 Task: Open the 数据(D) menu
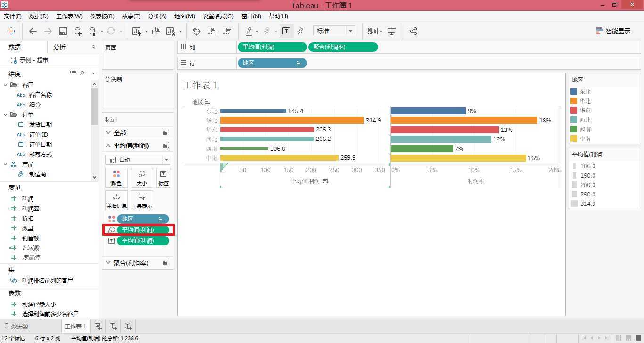[x=39, y=16]
